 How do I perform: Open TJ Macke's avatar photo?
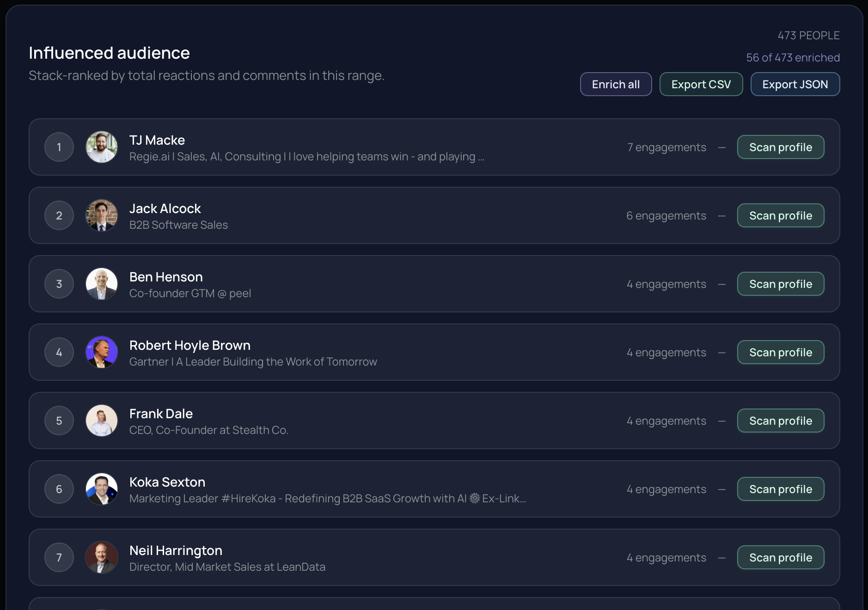coord(102,147)
